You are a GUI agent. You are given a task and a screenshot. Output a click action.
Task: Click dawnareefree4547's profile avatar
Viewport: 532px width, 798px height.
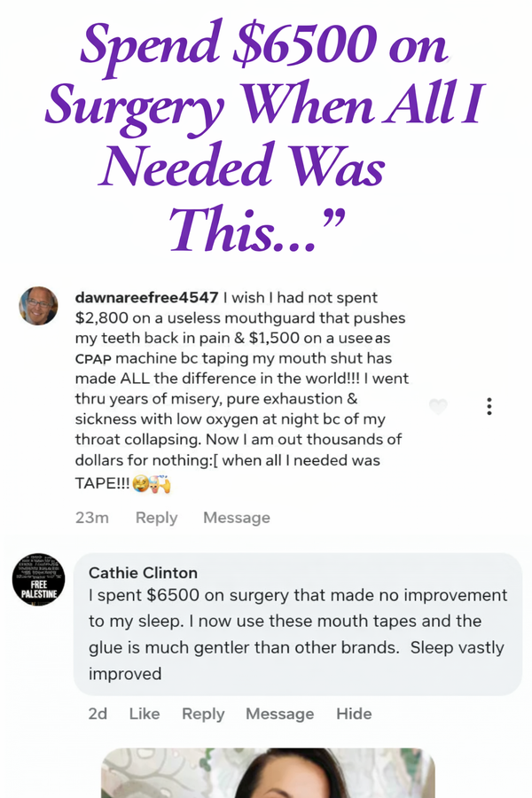(38, 306)
